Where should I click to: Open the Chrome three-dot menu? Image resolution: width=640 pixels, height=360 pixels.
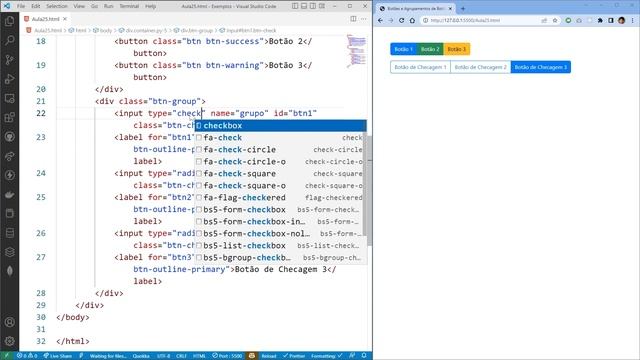tap(633, 20)
